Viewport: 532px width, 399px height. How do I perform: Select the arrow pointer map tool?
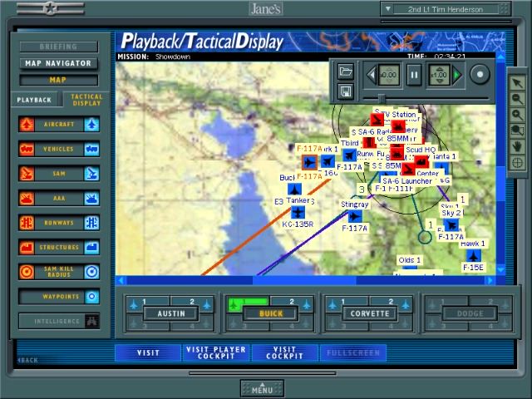coord(517,82)
